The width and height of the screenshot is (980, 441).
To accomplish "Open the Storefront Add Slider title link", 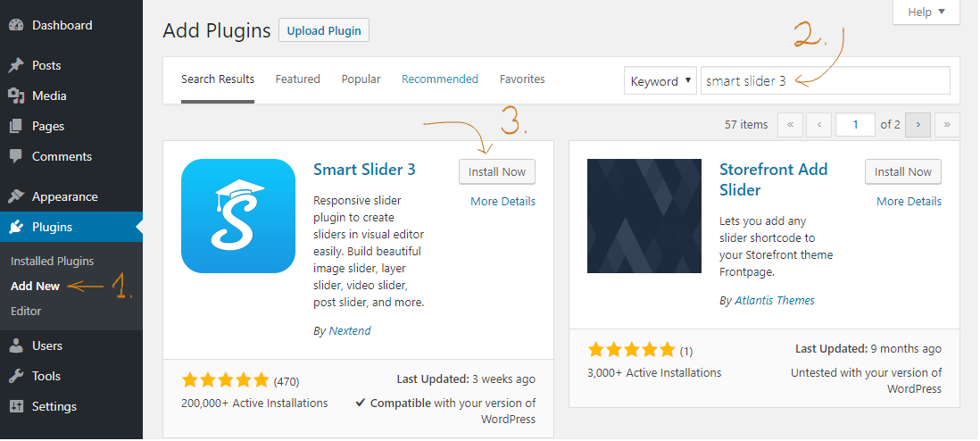I will [773, 179].
